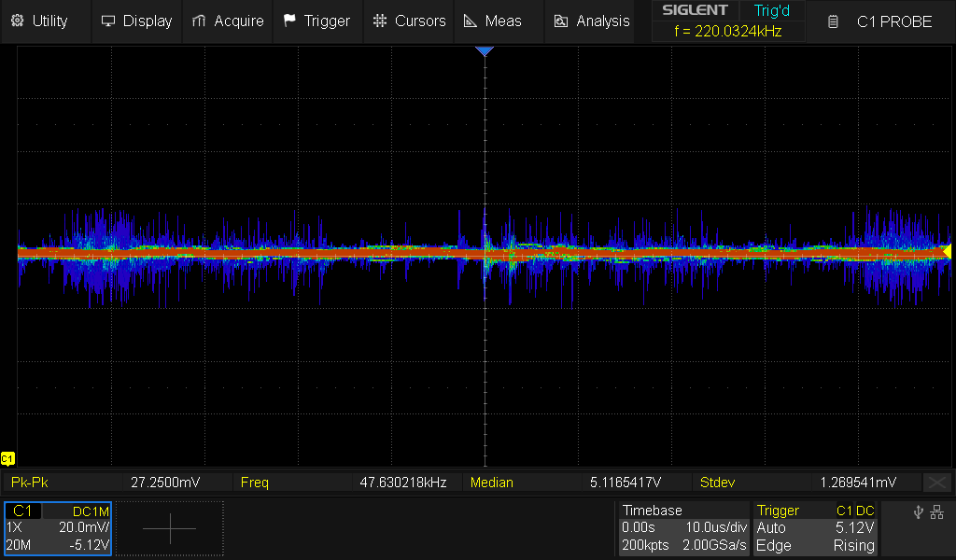Click the plus to add a channel
Viewport: 956px width, 560px height.
coord(170,528)
